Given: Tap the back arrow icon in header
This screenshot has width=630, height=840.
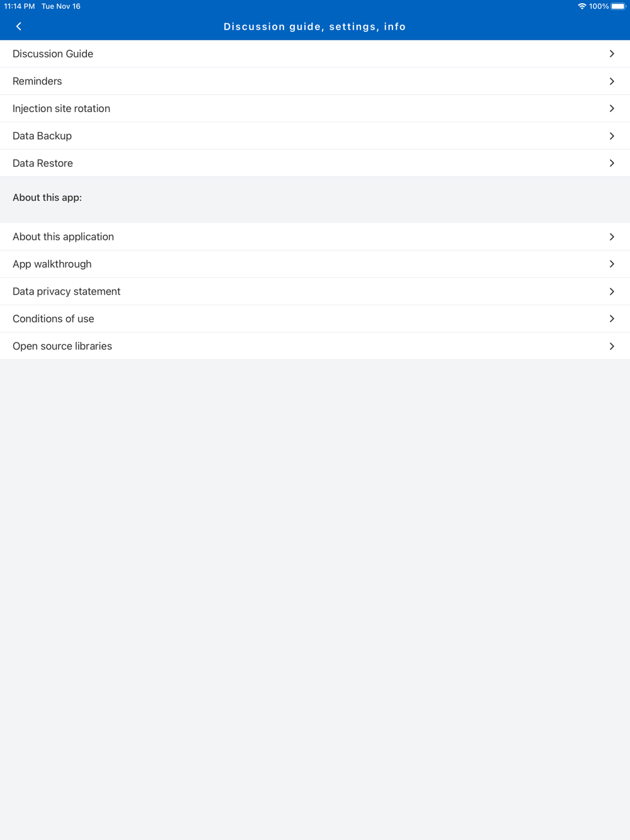Looking at the screenshot, I should 19,26.
